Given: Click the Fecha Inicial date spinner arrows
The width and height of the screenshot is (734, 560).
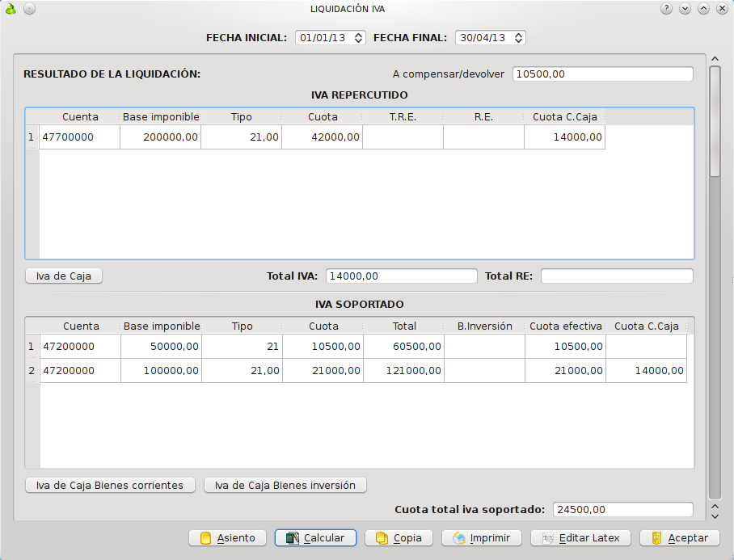Looking at the screenshot, I should pos(359,38).
